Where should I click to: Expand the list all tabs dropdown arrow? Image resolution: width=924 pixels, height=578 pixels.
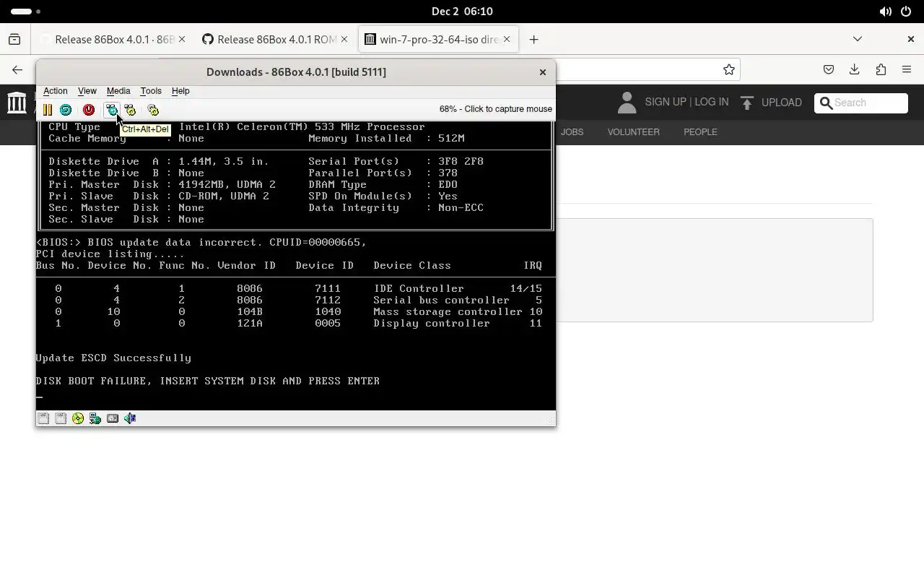[858, 39]
